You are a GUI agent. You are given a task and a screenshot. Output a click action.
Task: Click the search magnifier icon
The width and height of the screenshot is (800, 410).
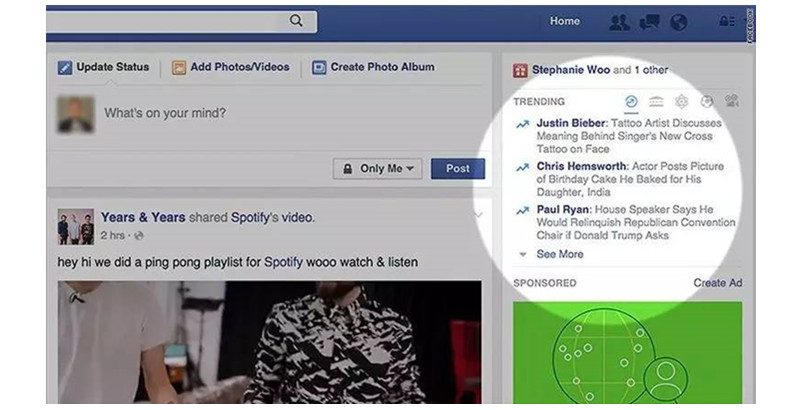point(296,21)
